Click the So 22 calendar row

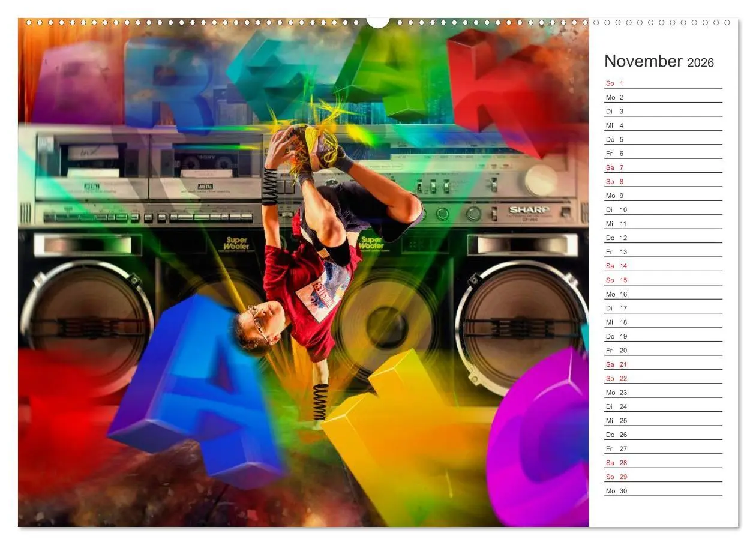coord(663,378)
